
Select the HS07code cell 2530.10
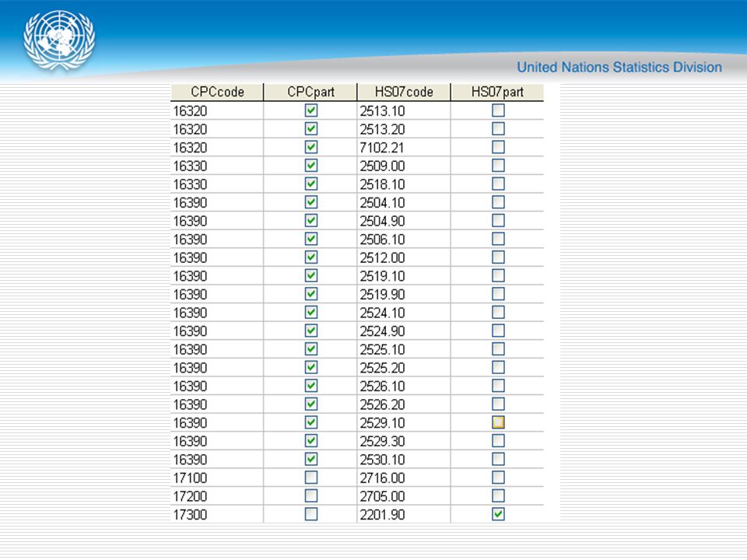(404, 459)
